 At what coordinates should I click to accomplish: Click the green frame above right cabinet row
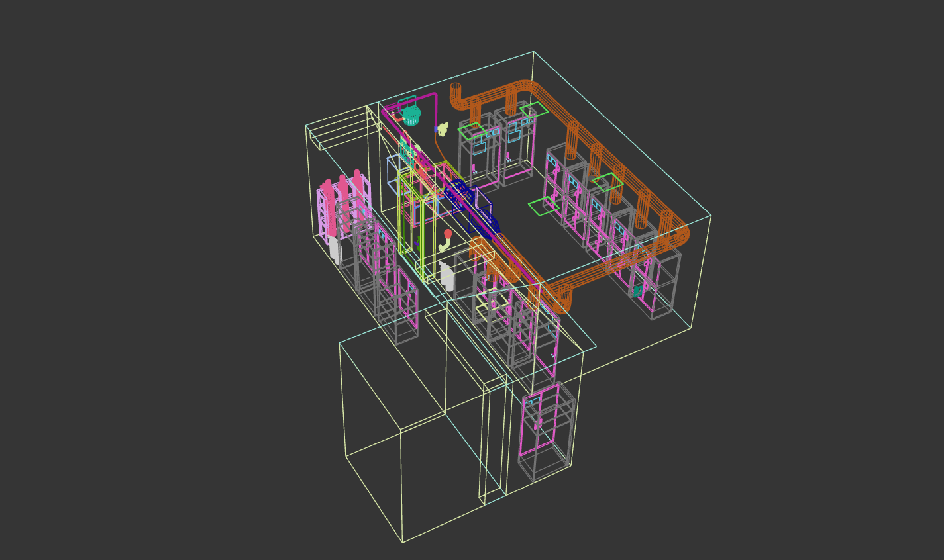(x=607, y=182)
